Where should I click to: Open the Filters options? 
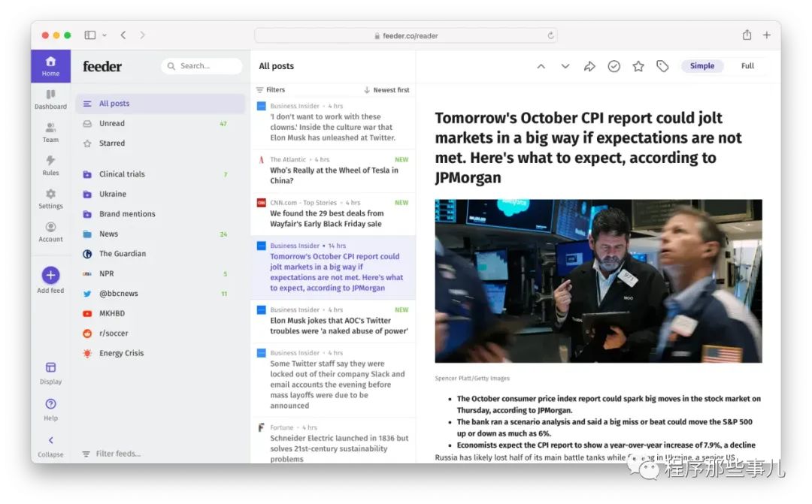click(271, 89)
